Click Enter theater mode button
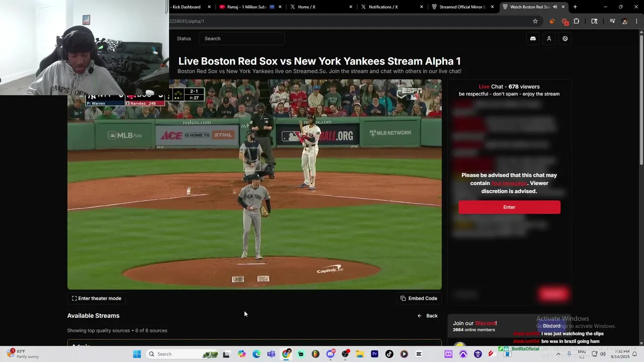 coord(97,298)
